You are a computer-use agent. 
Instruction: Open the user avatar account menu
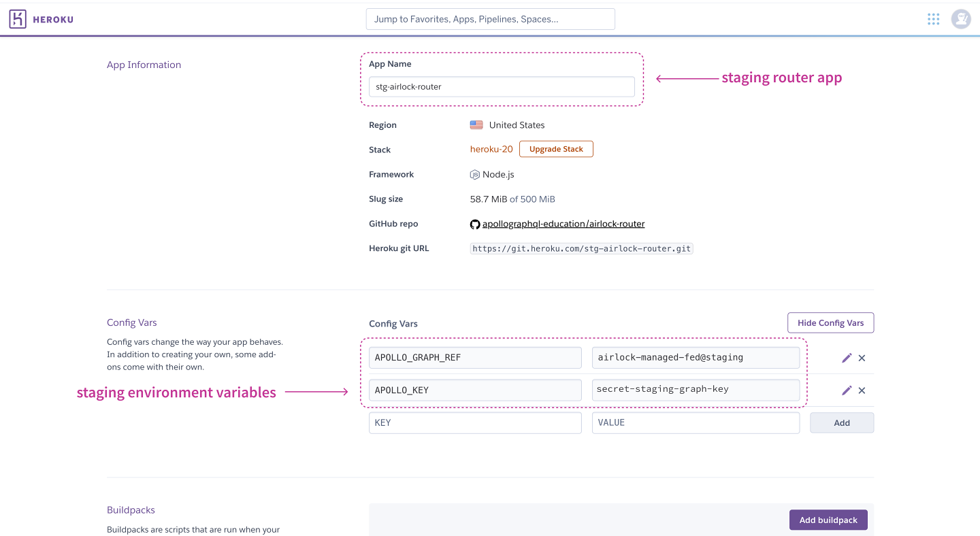click(x=961, y=19)
